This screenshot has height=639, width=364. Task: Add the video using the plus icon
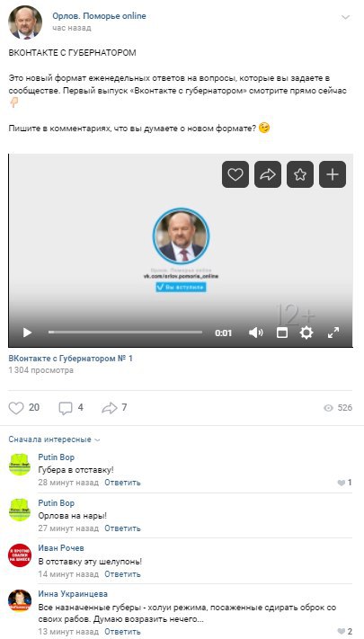333,174
